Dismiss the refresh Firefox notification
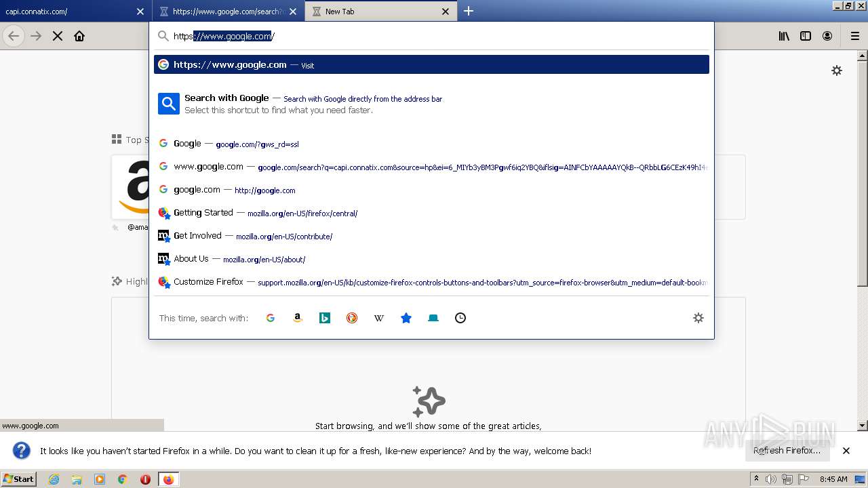 click(x=846, y=451)
